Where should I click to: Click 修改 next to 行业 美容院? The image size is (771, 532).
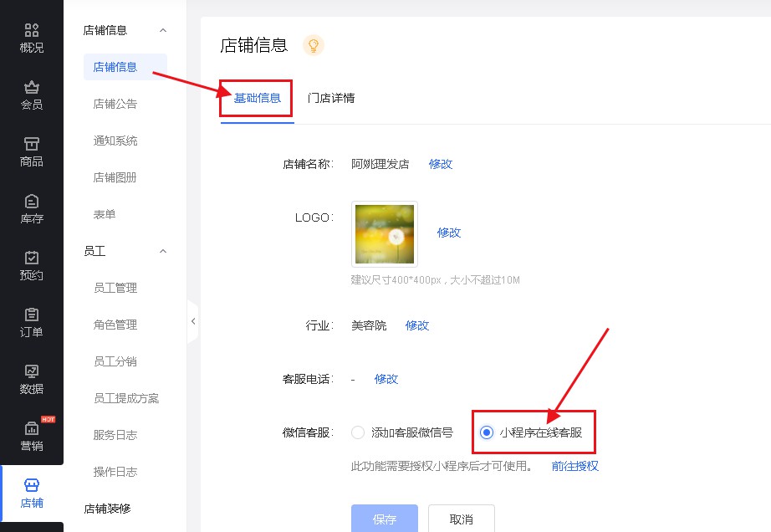point(417,325)
